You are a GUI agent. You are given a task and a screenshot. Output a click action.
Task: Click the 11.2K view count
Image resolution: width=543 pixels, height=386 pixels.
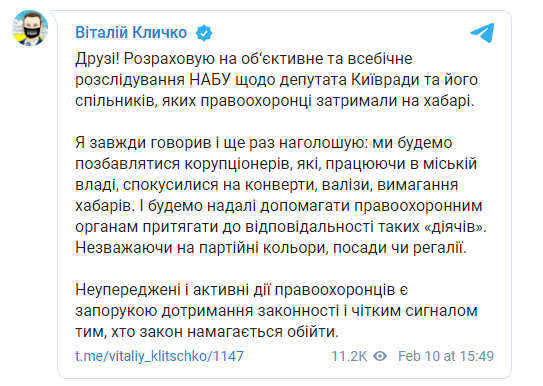[x=349, y=356]
